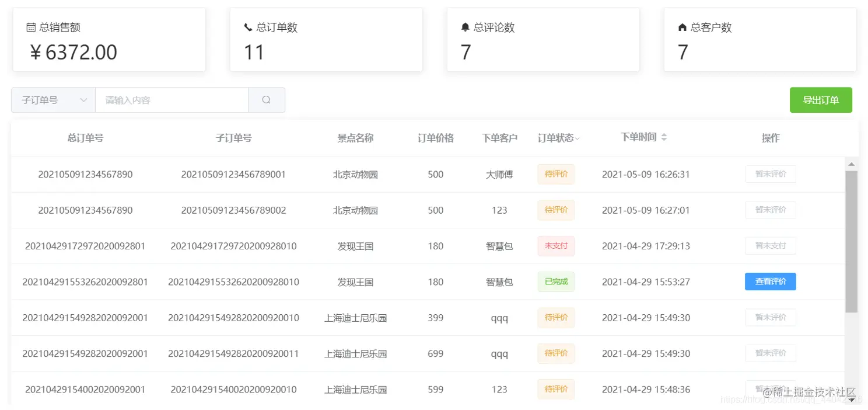Click the search magnifier icon button

[x=267, y=100]
